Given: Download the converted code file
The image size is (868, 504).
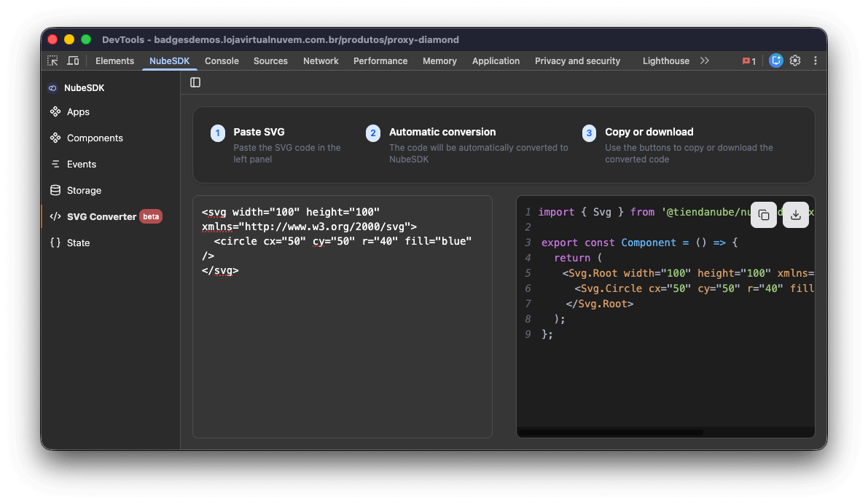Looking at the screenshot, I should 795,215.
